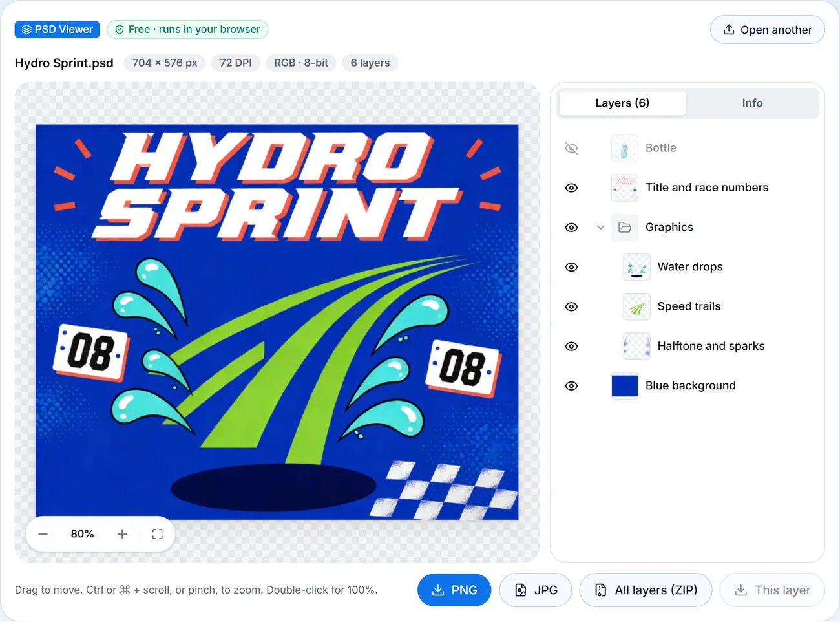Image resolution: width=840 pixels, height=622 pixels.
Task: Zoom out with the minus icon
Action: [43, 534]
